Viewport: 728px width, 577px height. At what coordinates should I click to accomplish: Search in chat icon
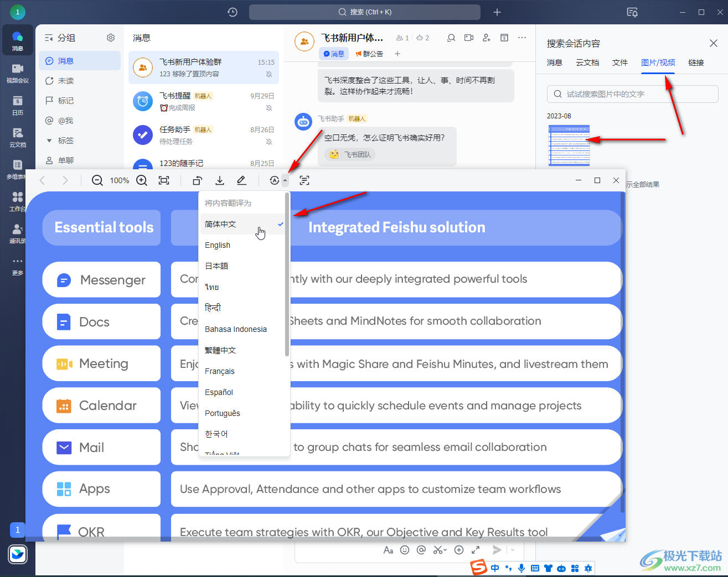pyautogui.click(x=451, y=38)
